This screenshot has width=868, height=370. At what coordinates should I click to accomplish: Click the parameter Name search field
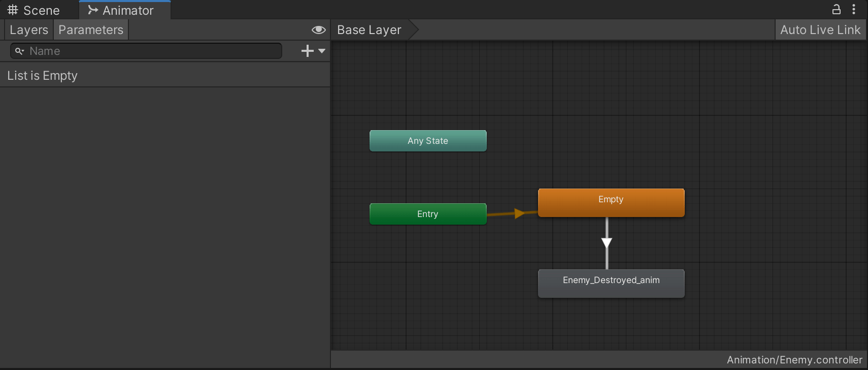[146, 51]
